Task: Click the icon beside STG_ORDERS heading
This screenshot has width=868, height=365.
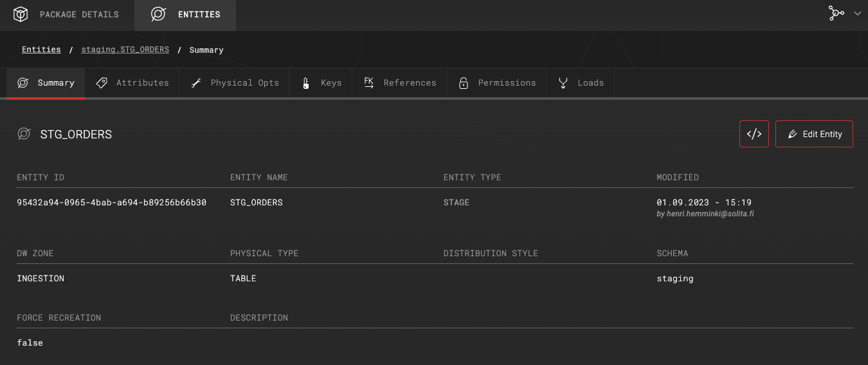Action: pyautogui.click(x=24, y=134)
